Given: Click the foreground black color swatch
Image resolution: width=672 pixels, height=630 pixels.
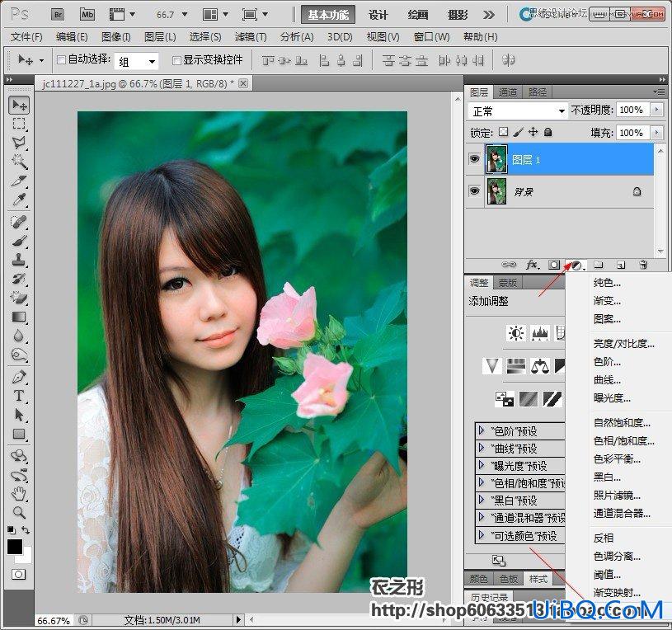Looking at the screenshot, I should (14, 547).
